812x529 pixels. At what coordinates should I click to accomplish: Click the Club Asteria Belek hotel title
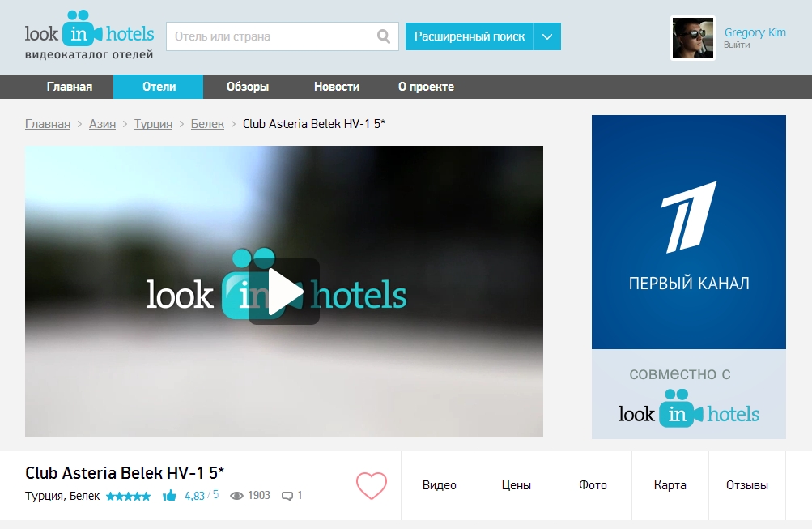125,472
